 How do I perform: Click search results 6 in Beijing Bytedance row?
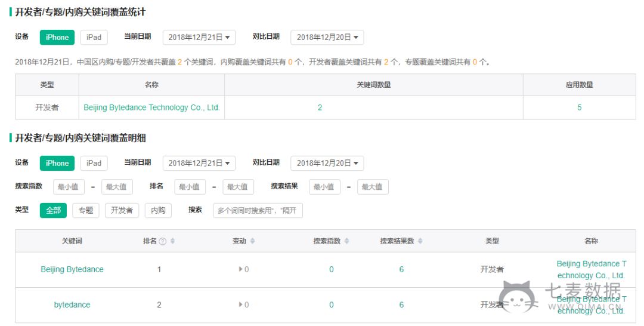coord(401,270)
